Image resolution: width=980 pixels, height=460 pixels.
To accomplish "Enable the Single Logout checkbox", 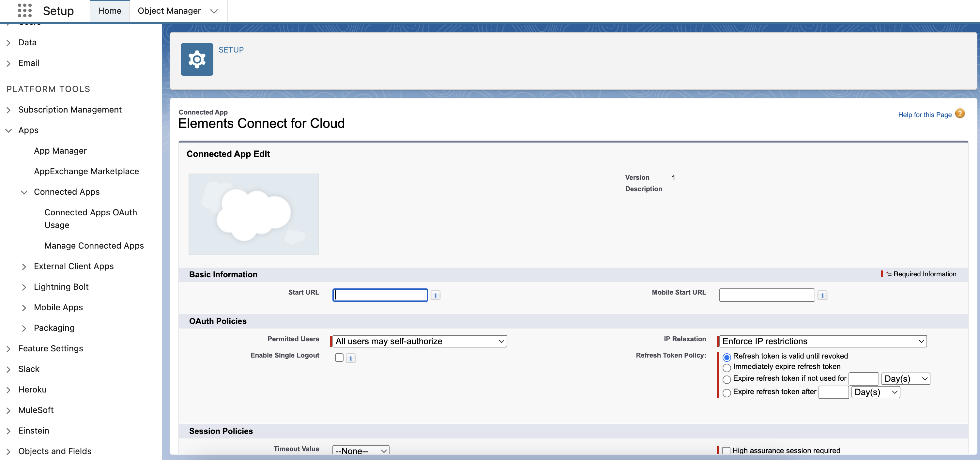I will 339,358.
